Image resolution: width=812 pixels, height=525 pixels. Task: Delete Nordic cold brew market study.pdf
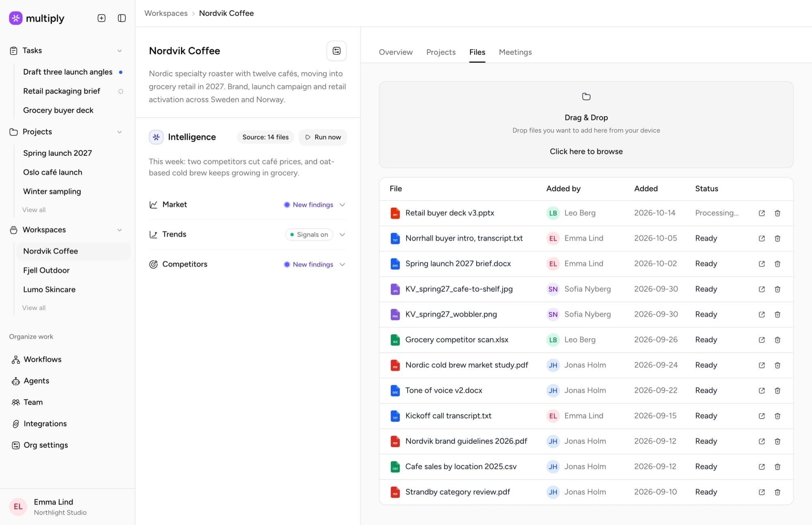click(777, 365)
